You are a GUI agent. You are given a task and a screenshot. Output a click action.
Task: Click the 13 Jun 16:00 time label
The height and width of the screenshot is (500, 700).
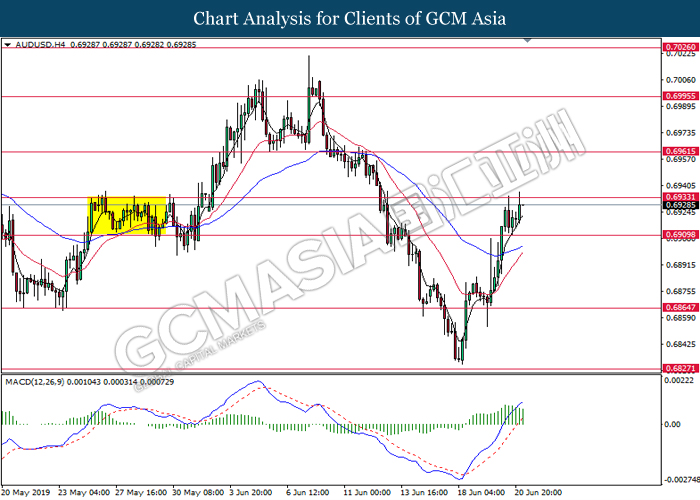point(424,493)
